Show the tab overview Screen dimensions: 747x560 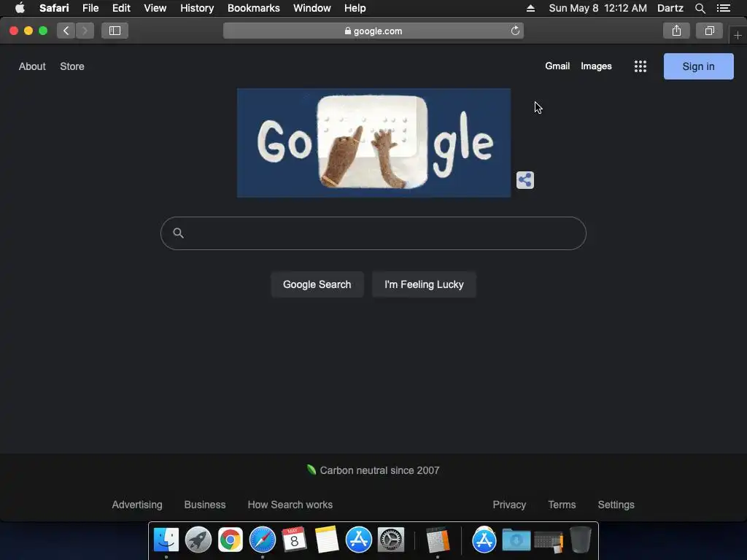[709, 31]
